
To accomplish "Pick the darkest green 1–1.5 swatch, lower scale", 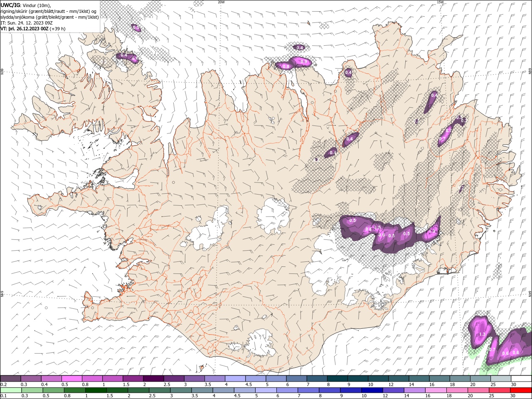I will [96, 390].
